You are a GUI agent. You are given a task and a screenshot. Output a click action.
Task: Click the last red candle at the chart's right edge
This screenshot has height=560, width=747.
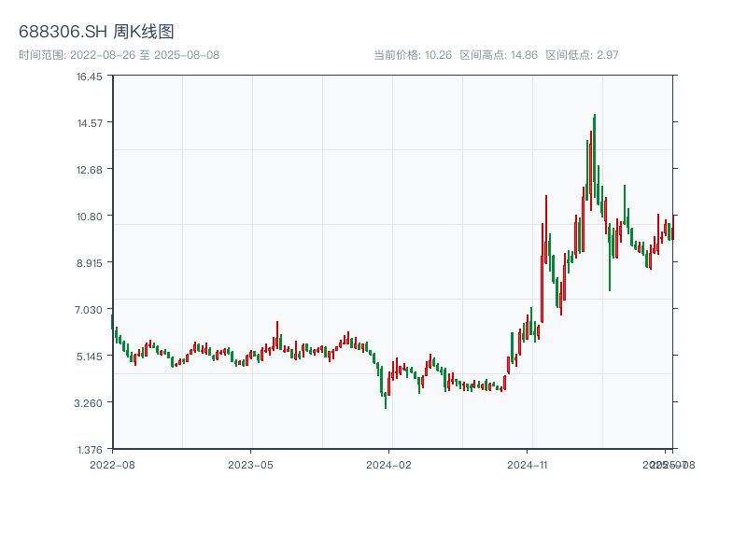673,228
